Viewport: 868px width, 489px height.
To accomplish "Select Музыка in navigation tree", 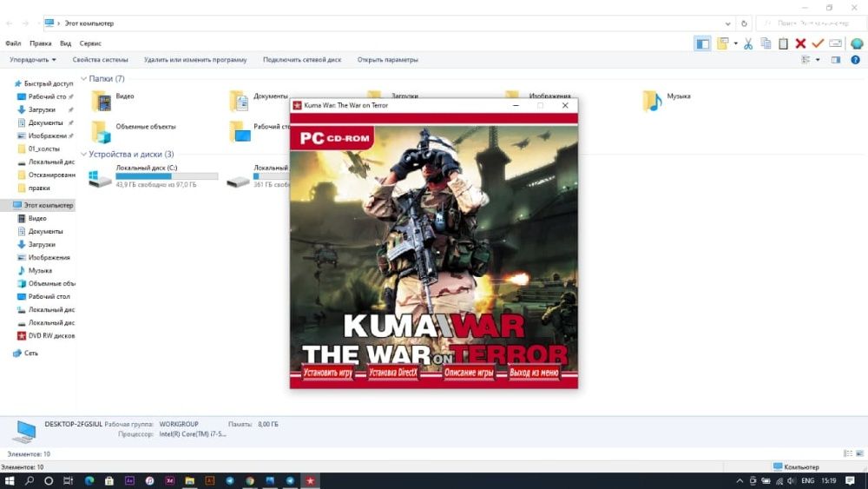I will tap(35, 271).
